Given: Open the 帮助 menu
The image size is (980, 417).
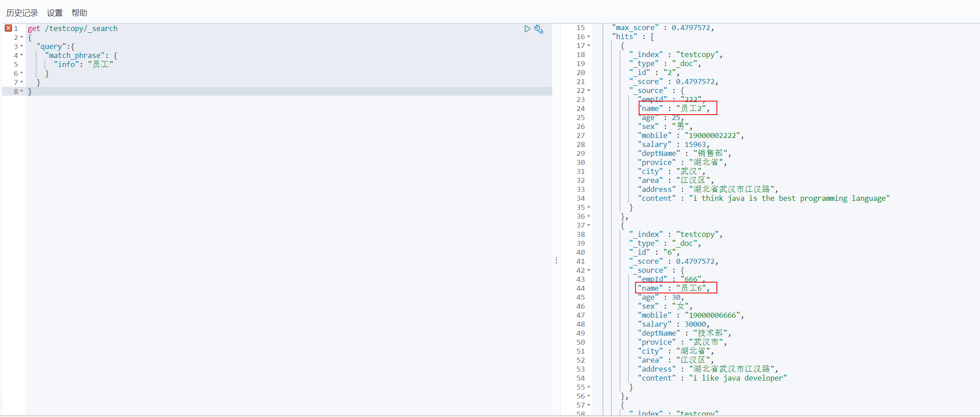Looking at the screenshot, I should point(80,13).
